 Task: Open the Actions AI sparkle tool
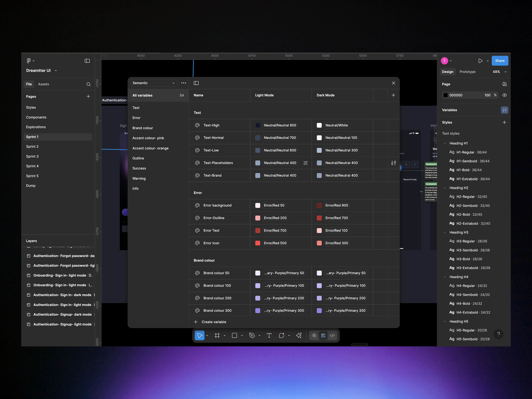pyautogui.click(x=299, y=335)
